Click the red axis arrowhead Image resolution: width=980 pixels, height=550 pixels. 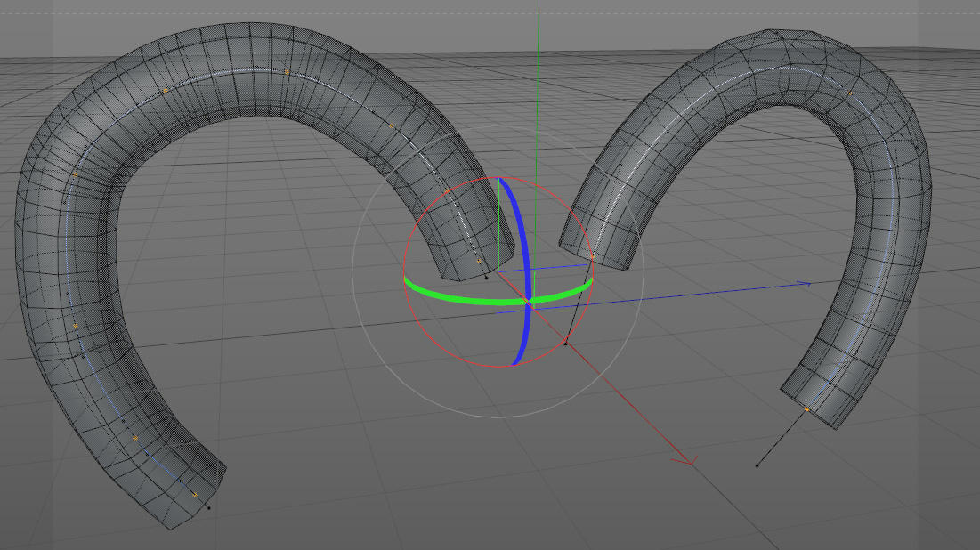686,461
